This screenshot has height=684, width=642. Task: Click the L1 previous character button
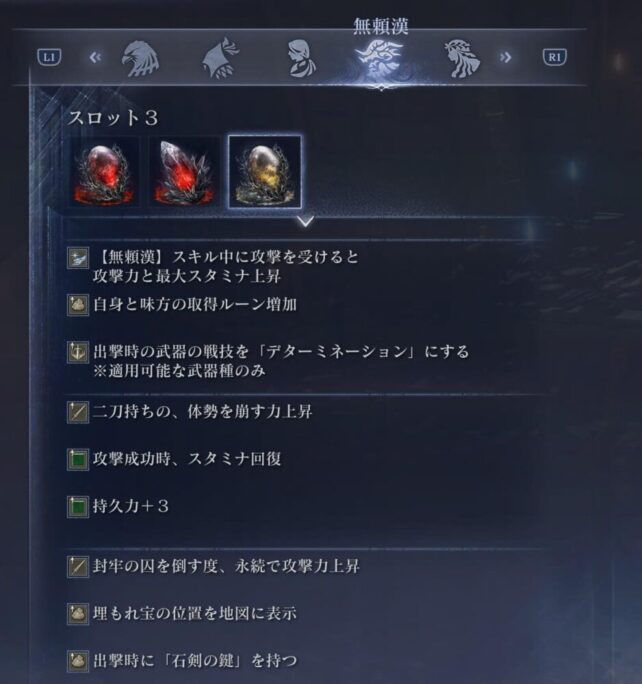49,57
